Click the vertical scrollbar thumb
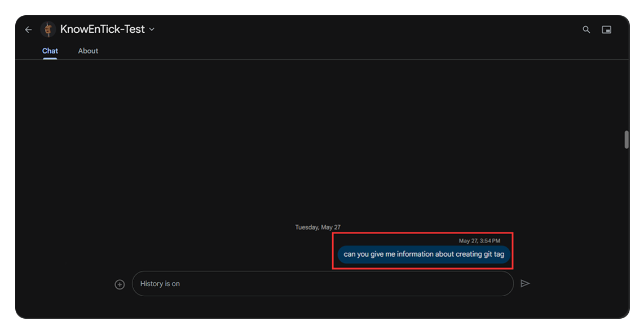The image size is (644, 334). pos(626,139)
